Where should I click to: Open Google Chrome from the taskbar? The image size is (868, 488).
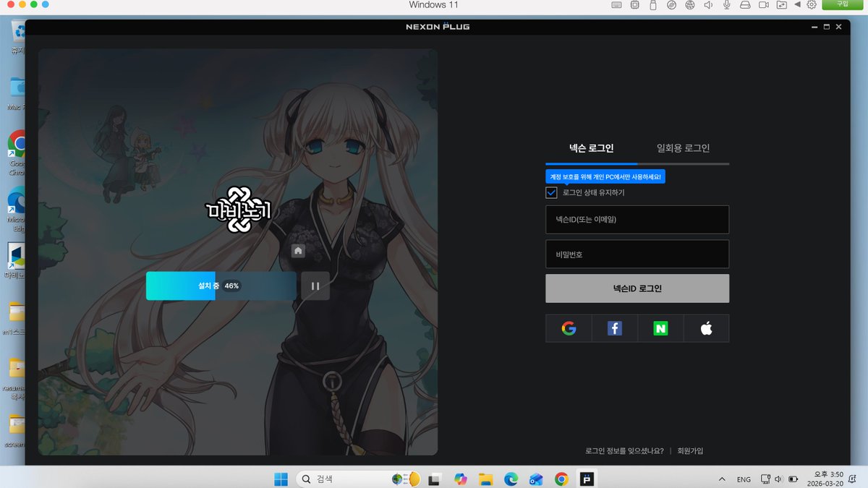click(561, 479)
